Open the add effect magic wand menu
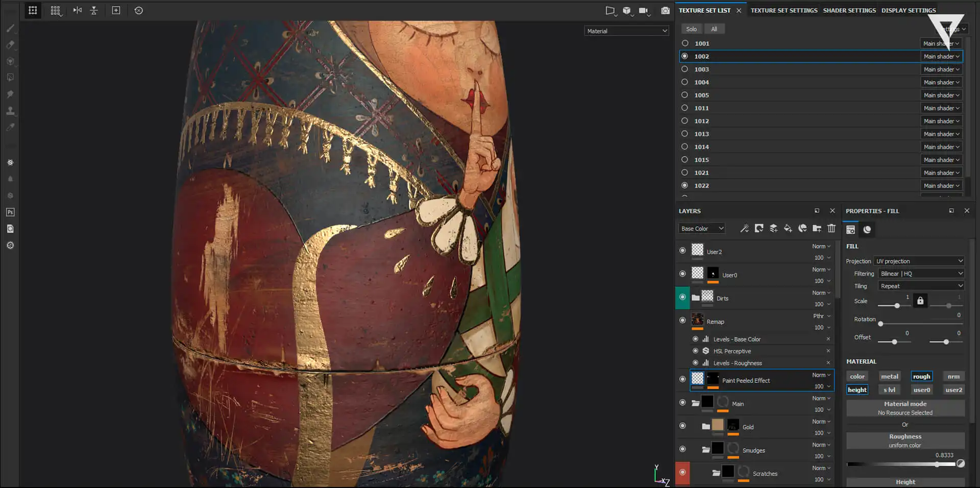This screenshot has width=980, height=488. 745,229
